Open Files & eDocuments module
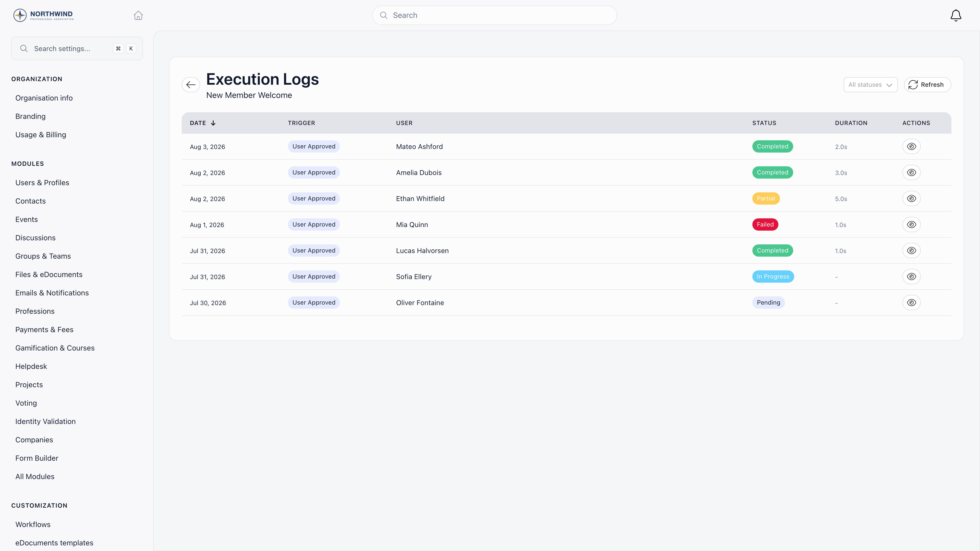The height and width of the screenshot is (551, 980). pyautogui.click(x=49, y=274)
